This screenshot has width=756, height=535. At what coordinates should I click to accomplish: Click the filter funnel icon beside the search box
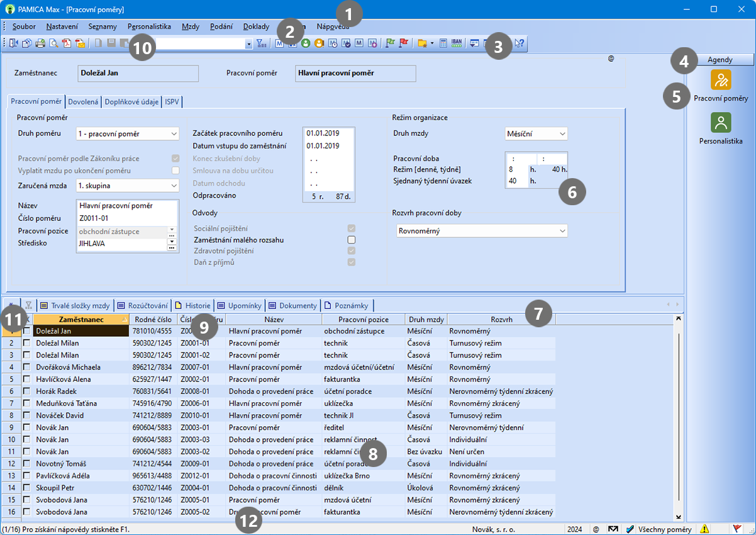262,43
